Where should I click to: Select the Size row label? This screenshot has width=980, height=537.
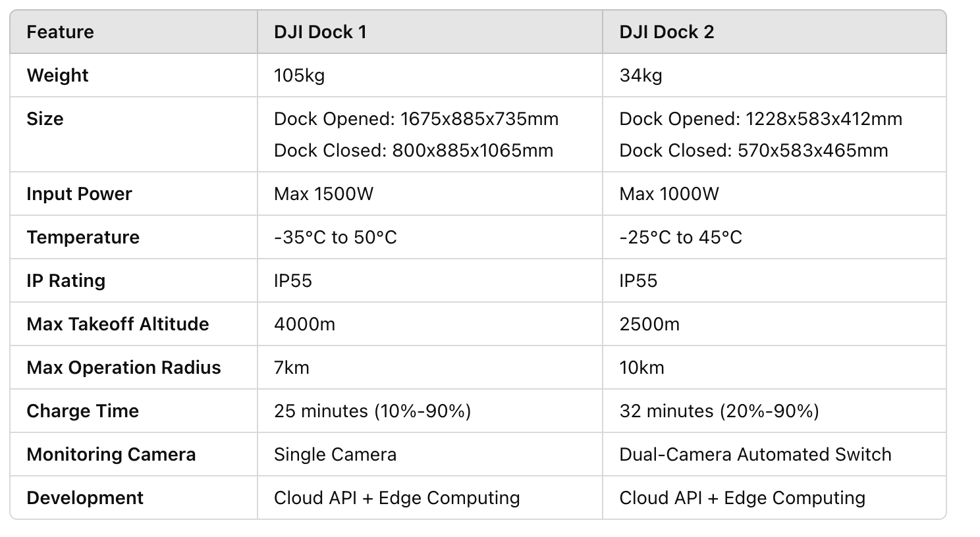45,119
